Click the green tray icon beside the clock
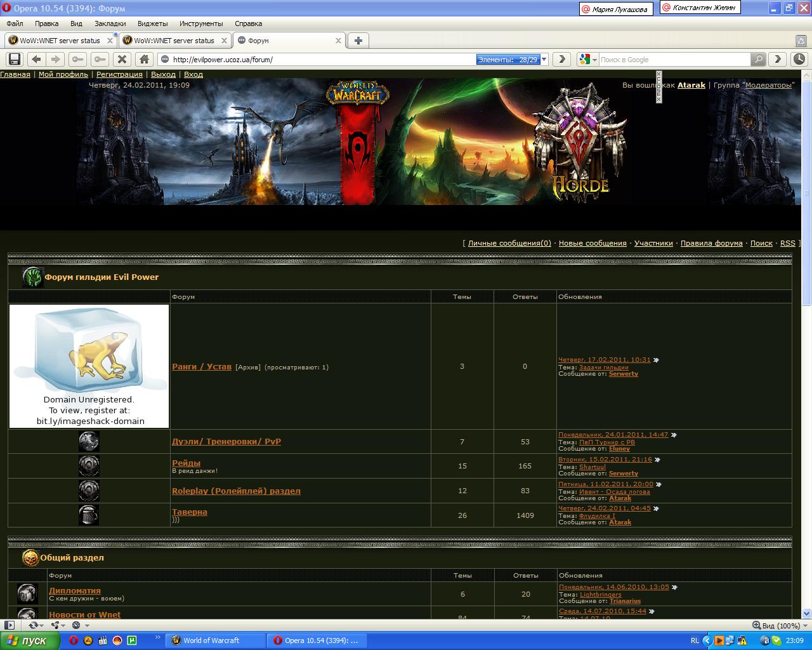 click(x=776, y=640)
